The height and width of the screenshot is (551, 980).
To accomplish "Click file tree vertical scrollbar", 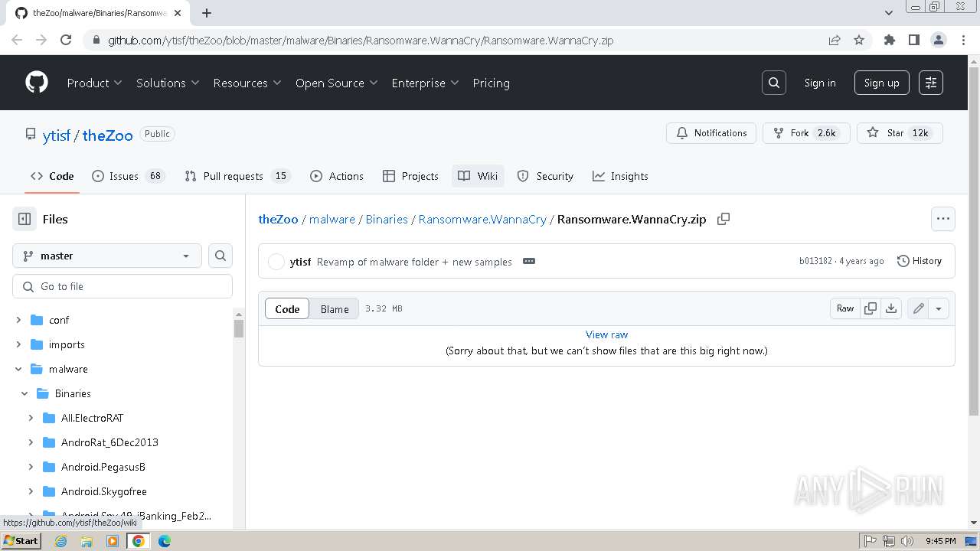I will 239,329.
